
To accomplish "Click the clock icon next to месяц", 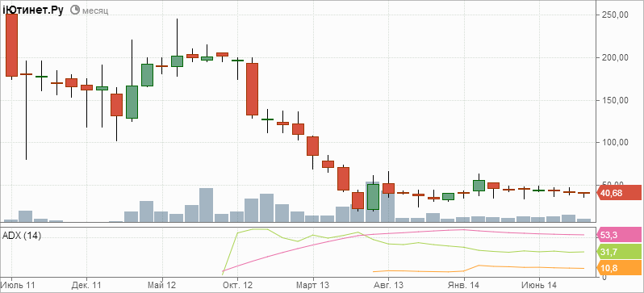I will [x=75, y=10].
